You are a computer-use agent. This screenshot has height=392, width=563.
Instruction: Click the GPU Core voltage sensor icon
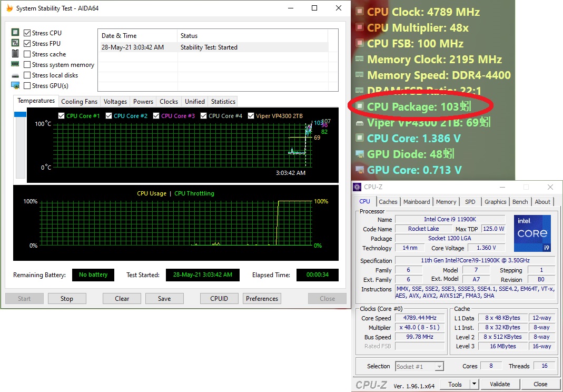point(359,169)
